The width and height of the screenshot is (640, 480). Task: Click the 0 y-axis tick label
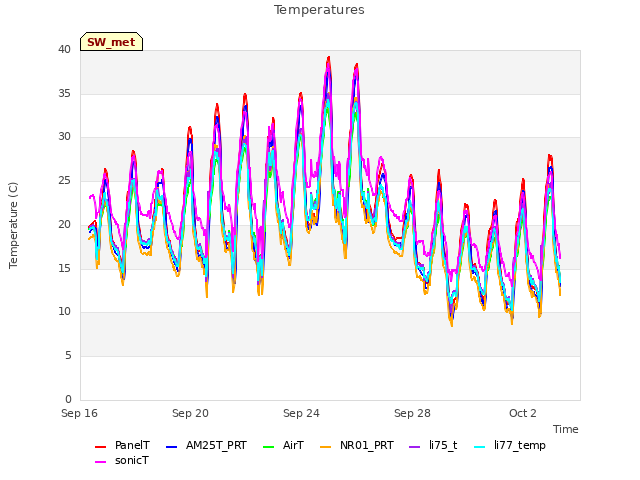[68, 399]
